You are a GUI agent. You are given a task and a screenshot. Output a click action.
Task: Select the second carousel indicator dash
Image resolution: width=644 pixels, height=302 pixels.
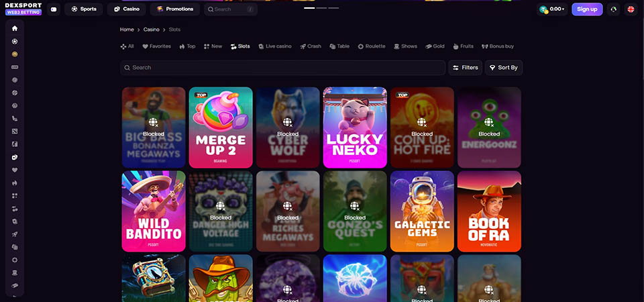point(321,8)
